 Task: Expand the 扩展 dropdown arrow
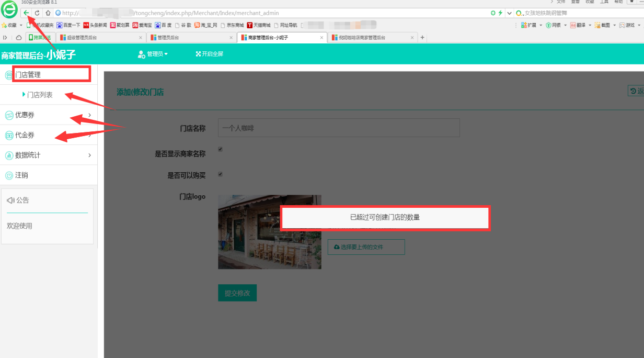click(x=540, y=25)
